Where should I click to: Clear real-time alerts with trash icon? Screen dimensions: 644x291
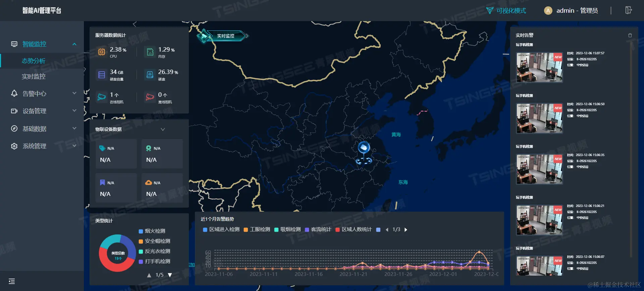[x=630, y=35]
